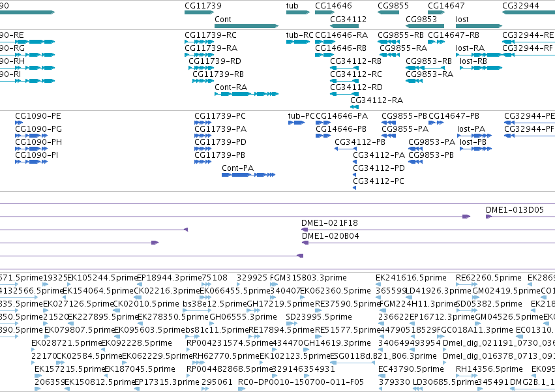
Task: Click protein CG14646-PA label
Action: pyautogui.click(x=342, y=116)
